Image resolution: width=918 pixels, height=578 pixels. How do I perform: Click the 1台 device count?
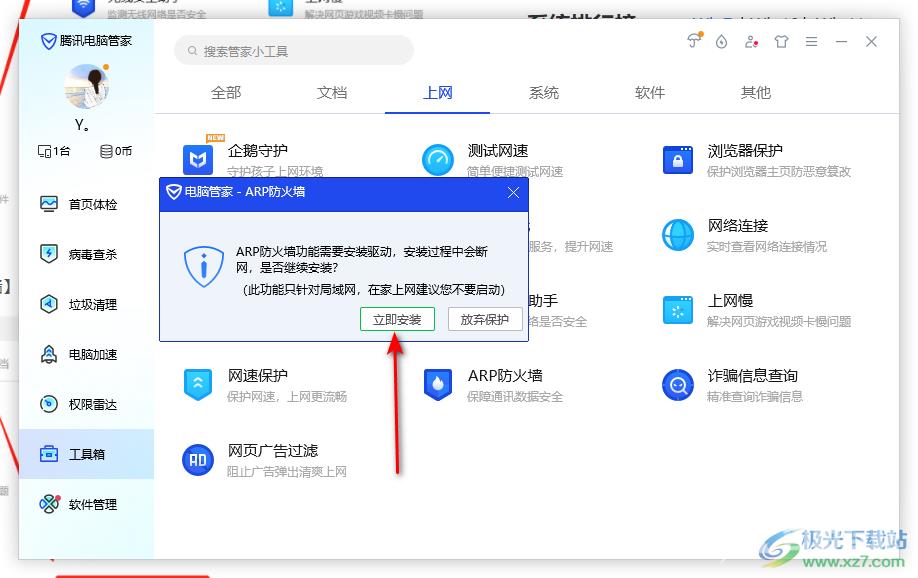click(54, 151)
